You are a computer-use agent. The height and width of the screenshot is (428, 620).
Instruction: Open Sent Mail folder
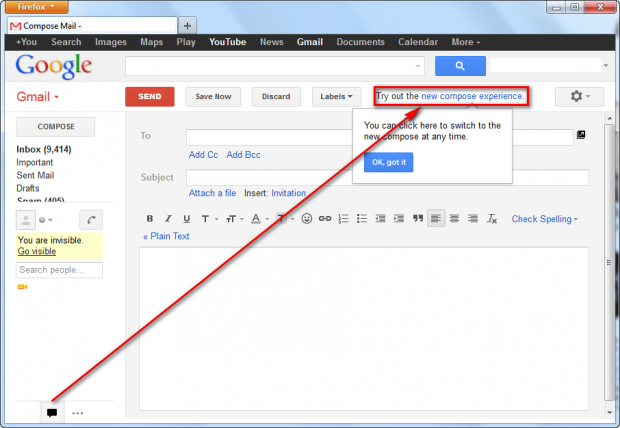(x=35, y=175)
